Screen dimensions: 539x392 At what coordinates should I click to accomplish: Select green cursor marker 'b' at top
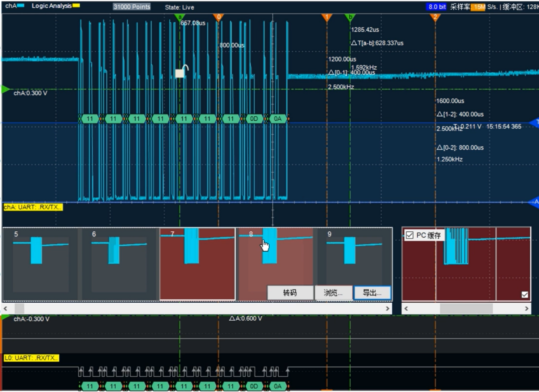(350, 17)
